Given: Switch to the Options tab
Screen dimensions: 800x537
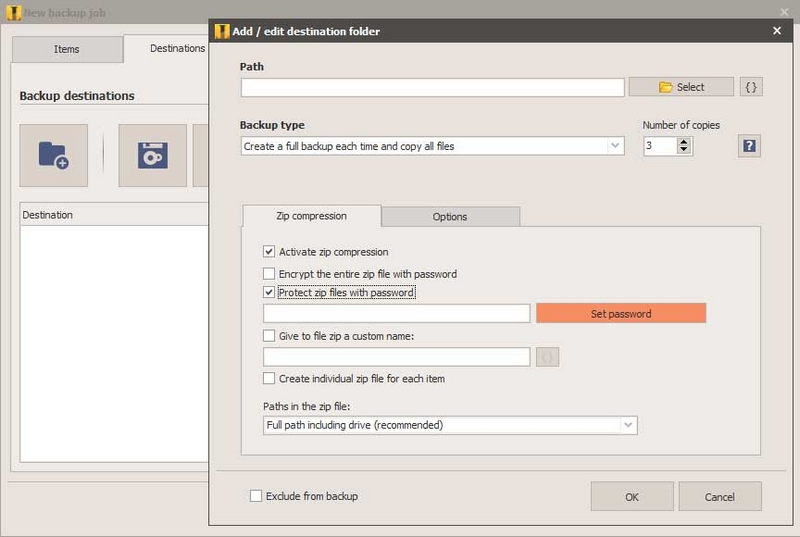Looking at the screenshot, I should [450, 217].
